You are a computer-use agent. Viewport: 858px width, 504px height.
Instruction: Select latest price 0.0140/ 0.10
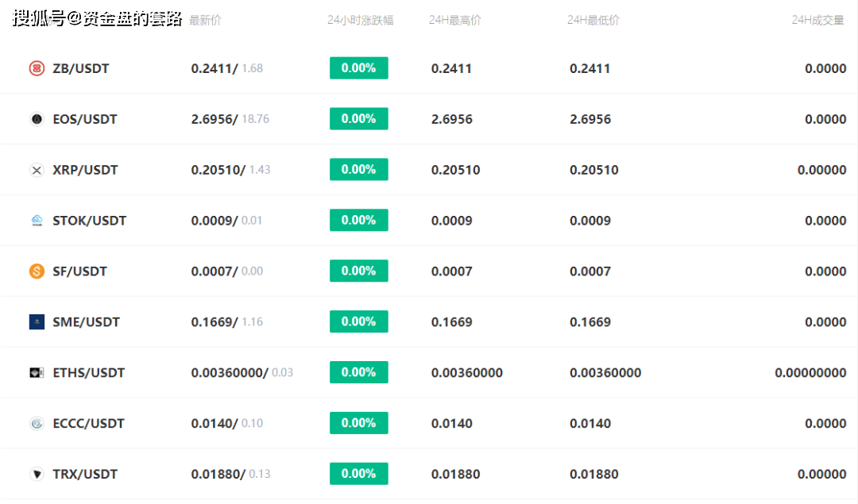coord(227,424)
